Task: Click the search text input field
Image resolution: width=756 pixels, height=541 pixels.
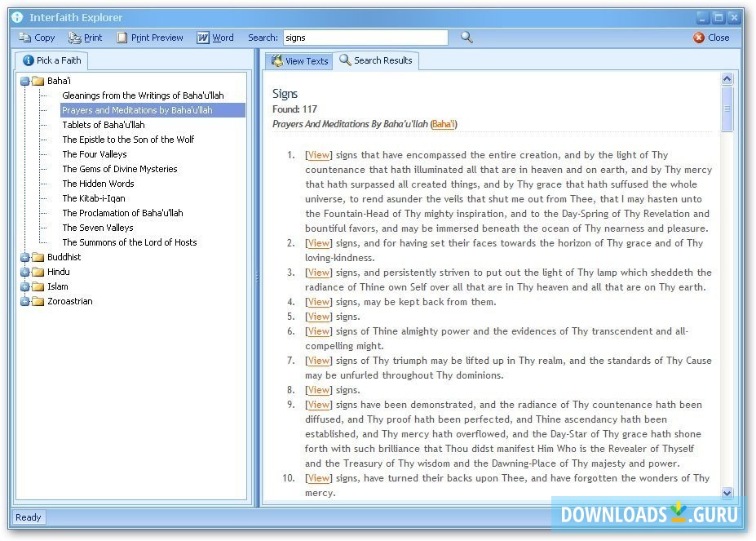Action: (365, 38)
